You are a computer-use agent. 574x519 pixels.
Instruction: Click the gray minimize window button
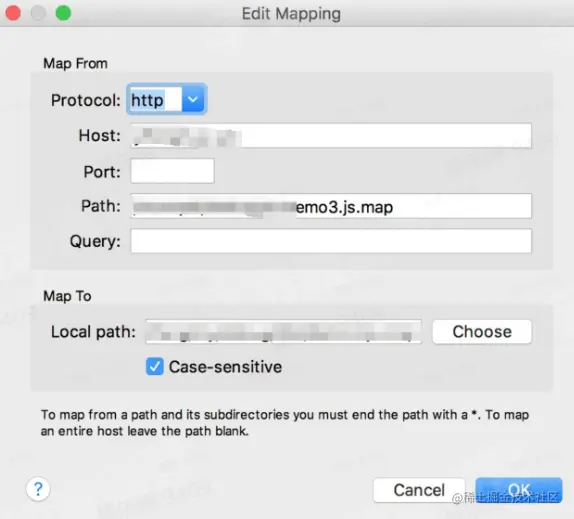pyautogui.click(x=38, y=13)
